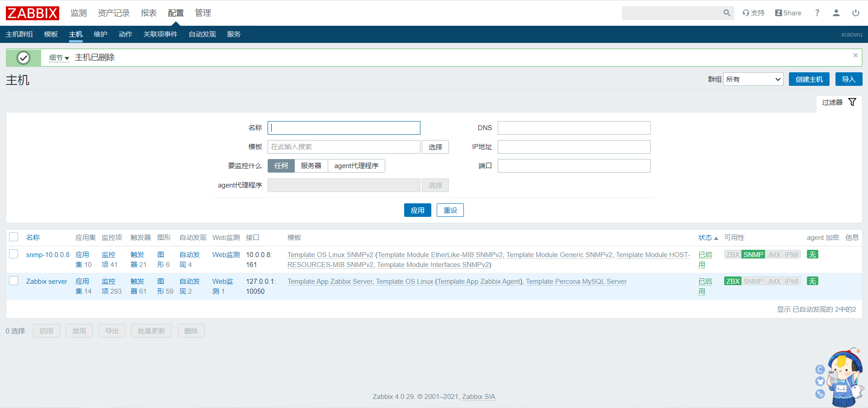Close the host deleted notification

pyautogui.click(x=855, y=55)
